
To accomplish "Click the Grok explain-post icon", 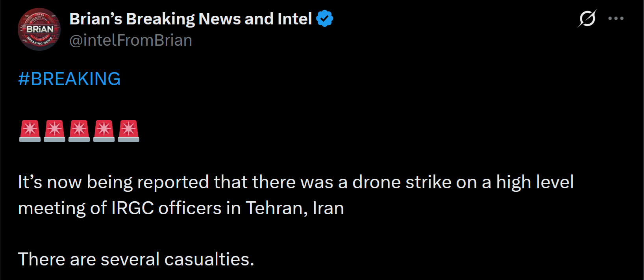I will [x=587, y=19].
